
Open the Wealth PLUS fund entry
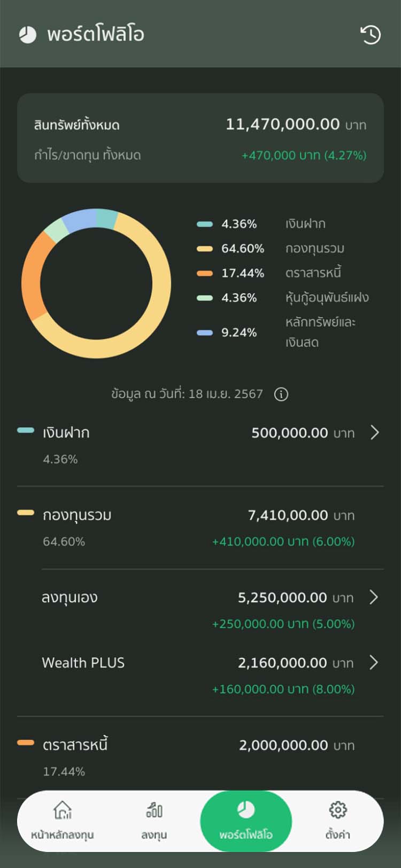tap(83, 663)
